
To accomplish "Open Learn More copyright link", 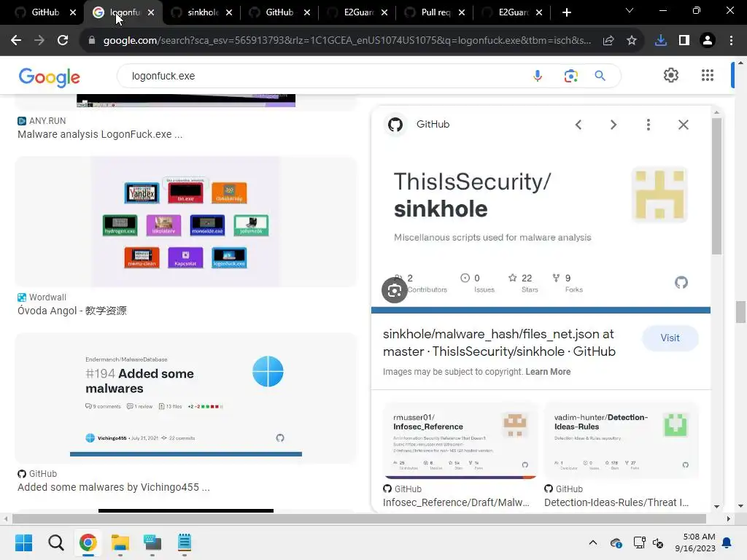I will coord(548,372).
